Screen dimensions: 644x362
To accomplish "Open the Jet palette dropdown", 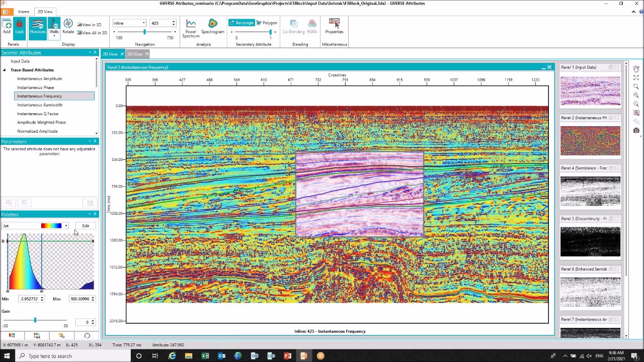I will click(x=66, y=226).
